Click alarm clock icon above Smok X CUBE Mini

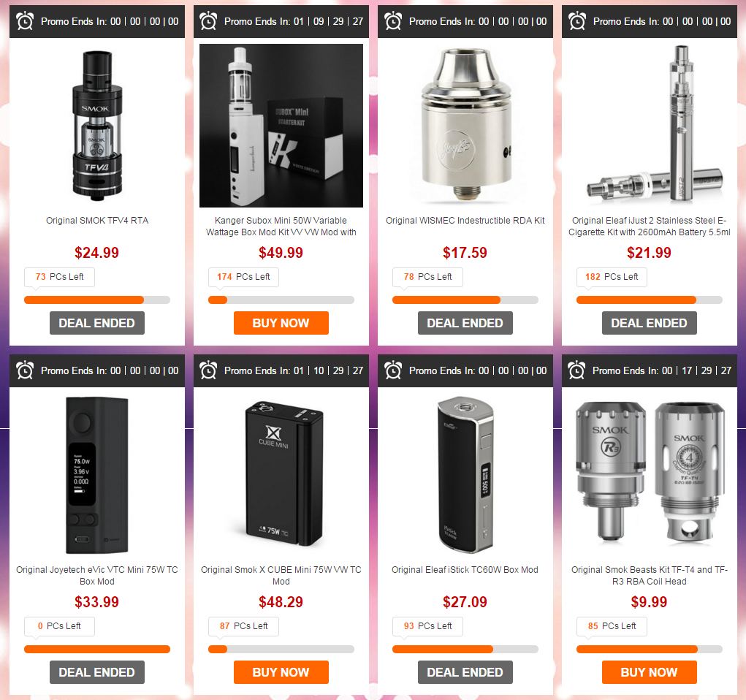tap(208, 370)
